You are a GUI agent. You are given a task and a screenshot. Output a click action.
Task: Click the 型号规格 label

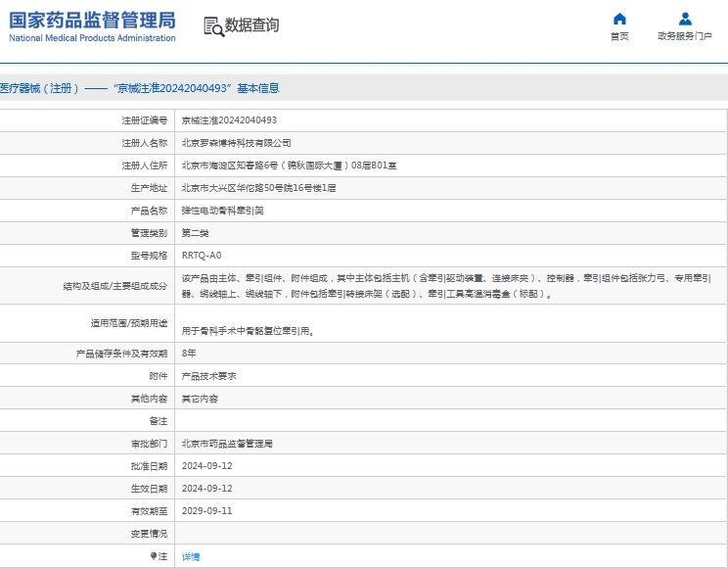(149, 256)
